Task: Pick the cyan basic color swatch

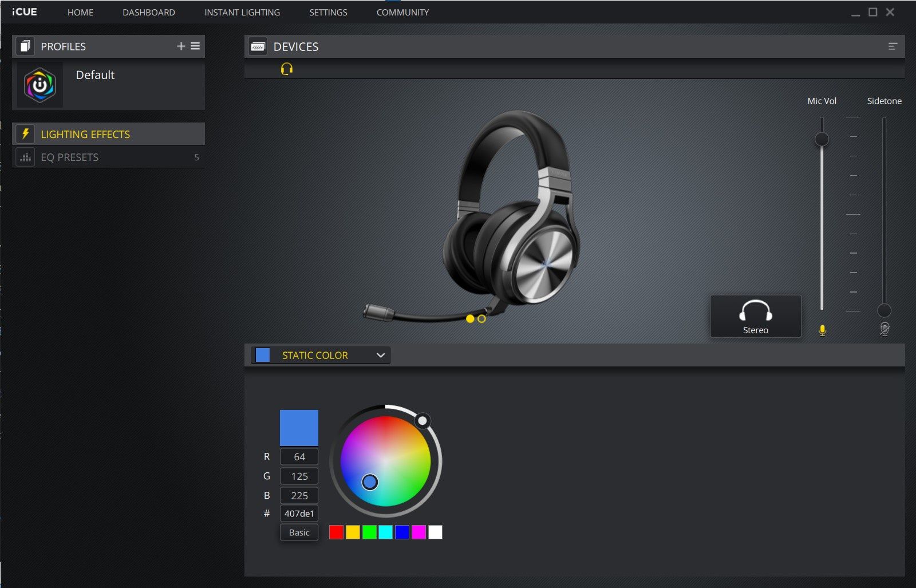Action: point(385,532)
